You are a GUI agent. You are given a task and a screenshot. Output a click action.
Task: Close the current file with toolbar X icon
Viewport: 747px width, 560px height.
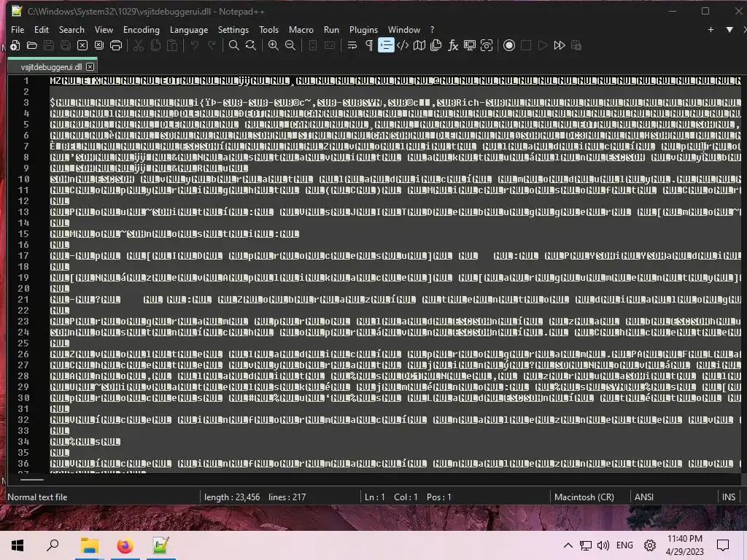point(82,45)
